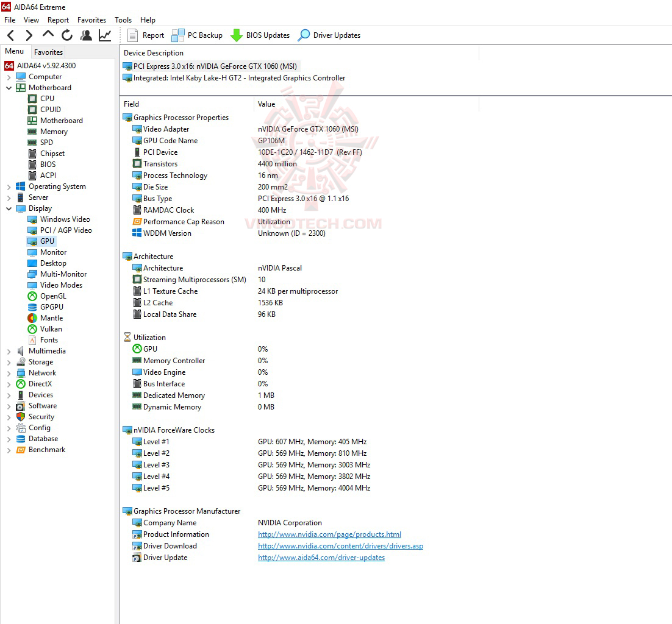Screen dimensions: 672x624
Task: Click the Value column header
Action: pos(366,104)
